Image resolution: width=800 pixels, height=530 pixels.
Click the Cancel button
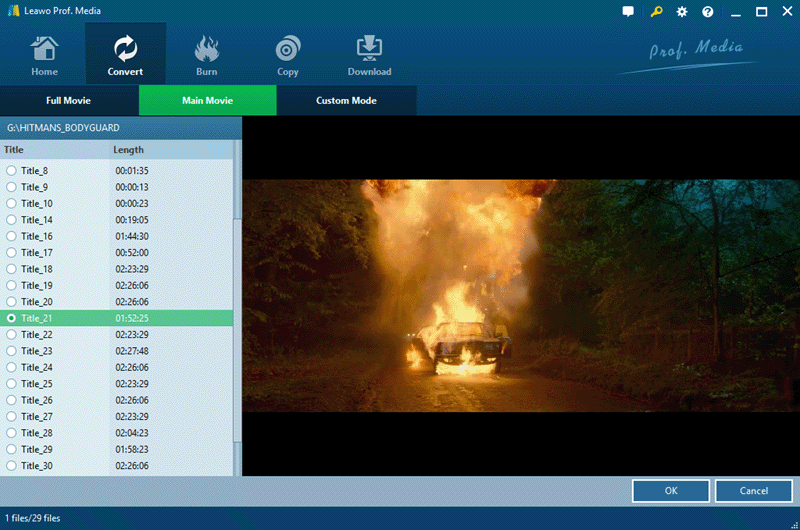754,491
